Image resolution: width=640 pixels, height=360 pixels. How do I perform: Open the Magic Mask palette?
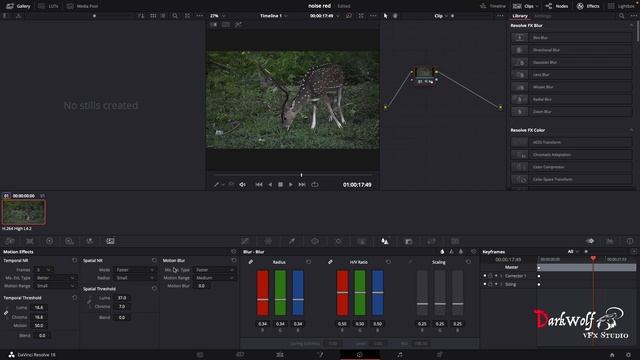tap(362, 241)
